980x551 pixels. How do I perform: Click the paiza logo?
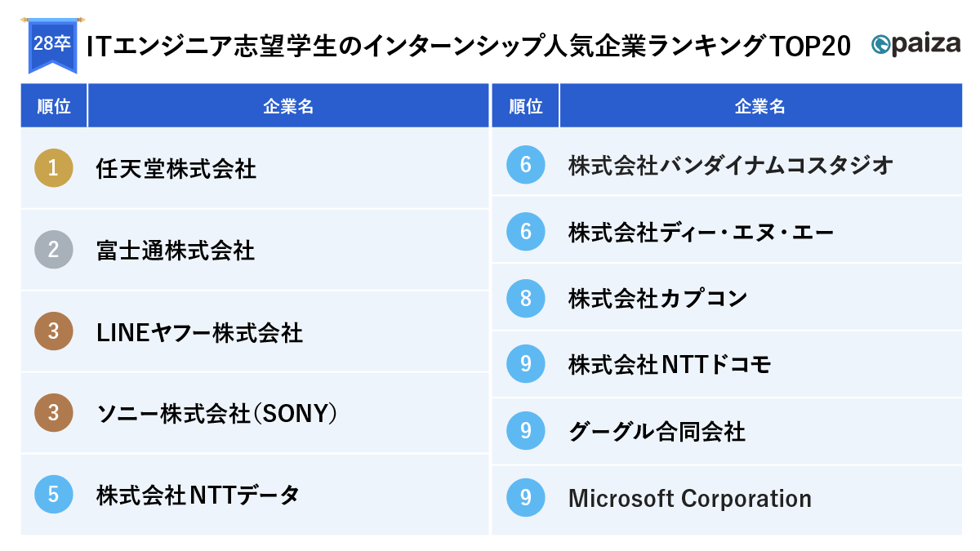(x=915, y=44)
